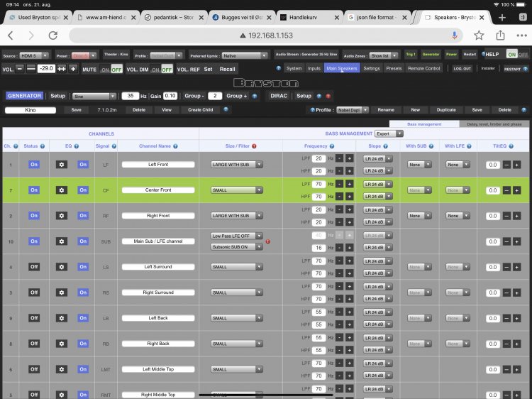Toggle Left Surround channel status Off

[x=34, y=267]
